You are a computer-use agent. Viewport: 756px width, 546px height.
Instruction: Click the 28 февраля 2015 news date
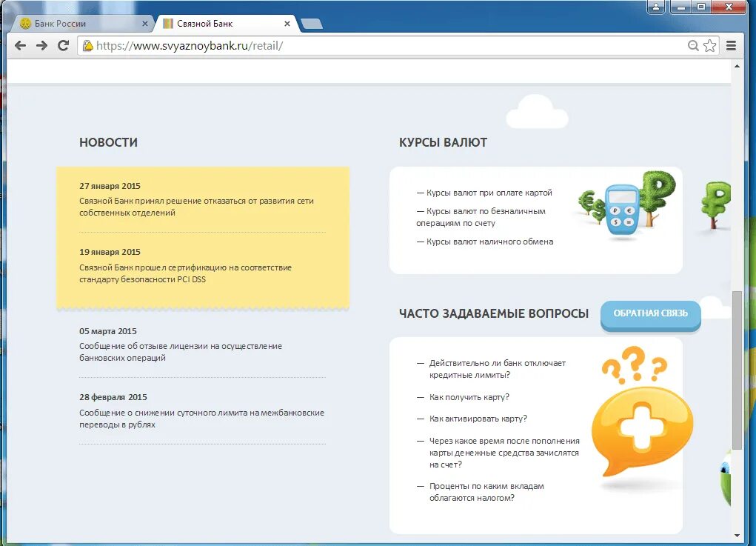[x=113, y=397]
